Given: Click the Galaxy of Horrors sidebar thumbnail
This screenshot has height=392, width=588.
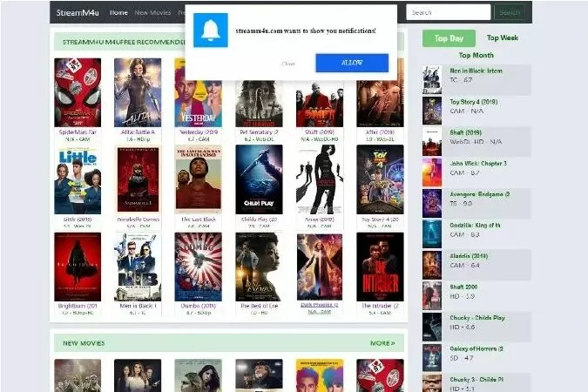Looking at the screenshot, I should [432, 357].
